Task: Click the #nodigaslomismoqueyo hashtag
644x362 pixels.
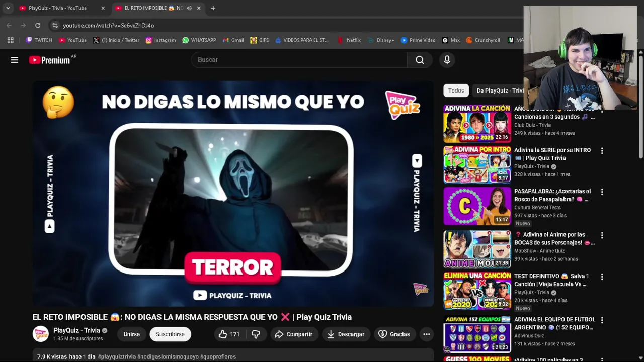Action: tap(168, 357)
